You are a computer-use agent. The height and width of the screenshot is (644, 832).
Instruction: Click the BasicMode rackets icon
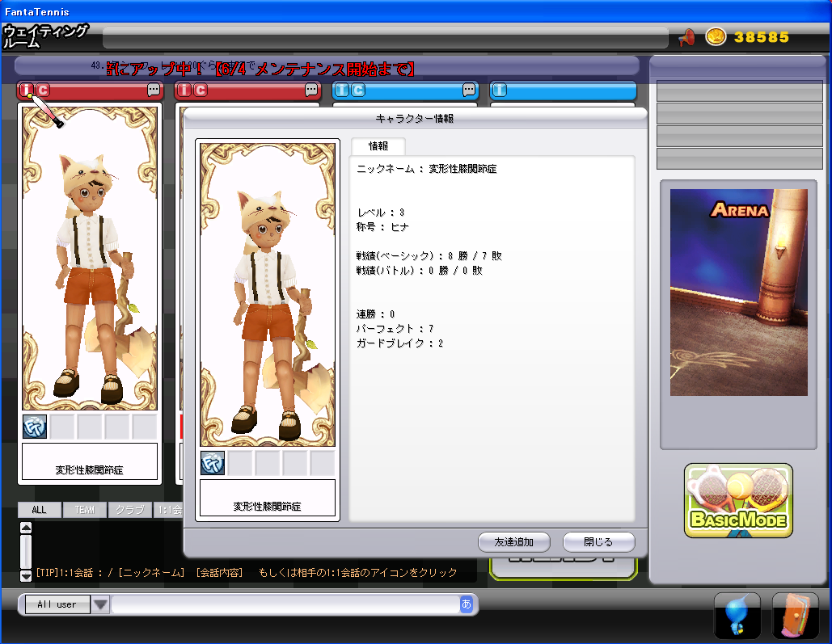tap(738, 500)
